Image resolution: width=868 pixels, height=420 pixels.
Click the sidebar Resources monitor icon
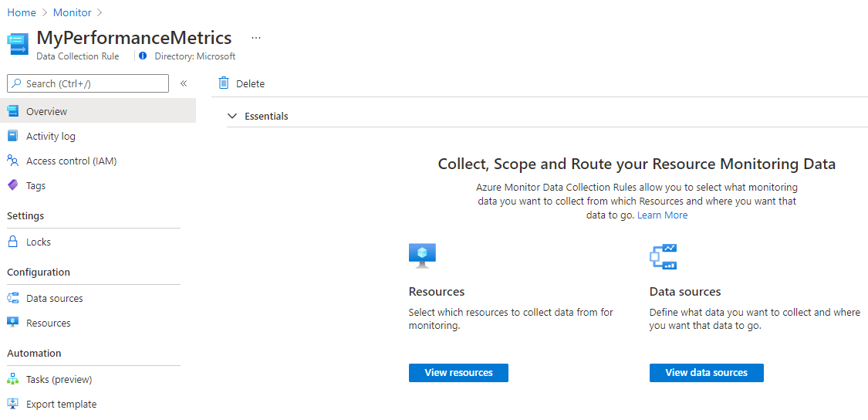point(13,323)
